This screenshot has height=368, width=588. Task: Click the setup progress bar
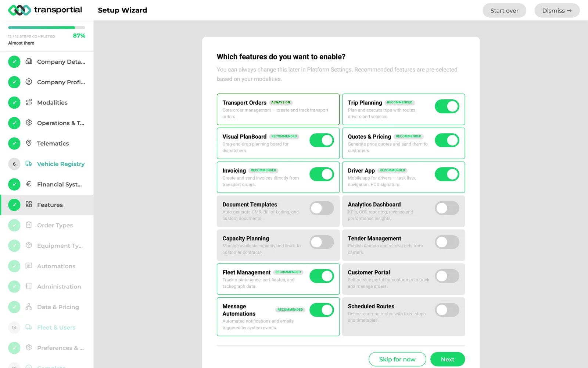47,28
